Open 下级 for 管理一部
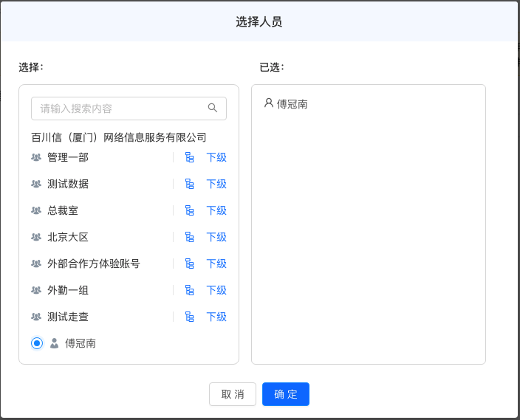 (x=216, y=157)
